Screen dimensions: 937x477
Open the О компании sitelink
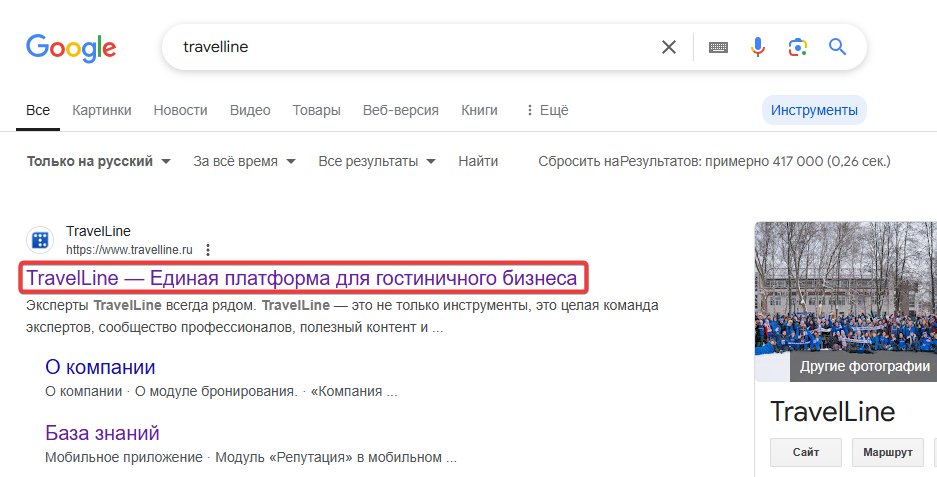point(100,367)
